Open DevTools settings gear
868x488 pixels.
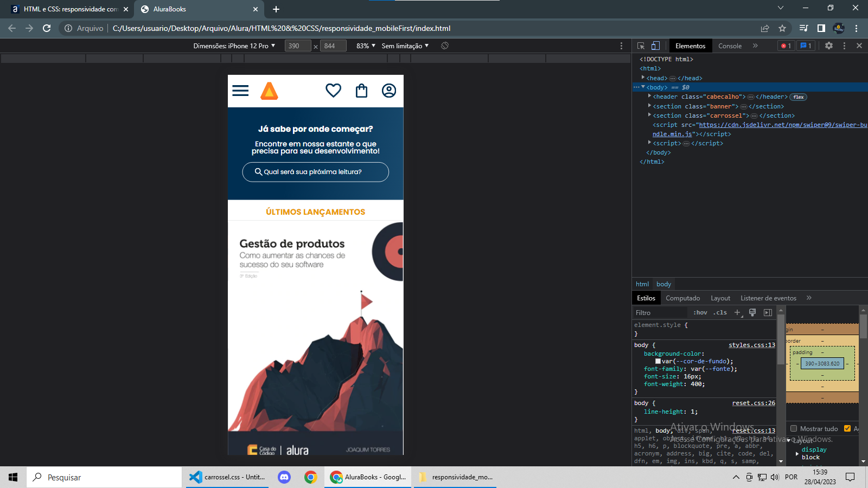point(829,46)
